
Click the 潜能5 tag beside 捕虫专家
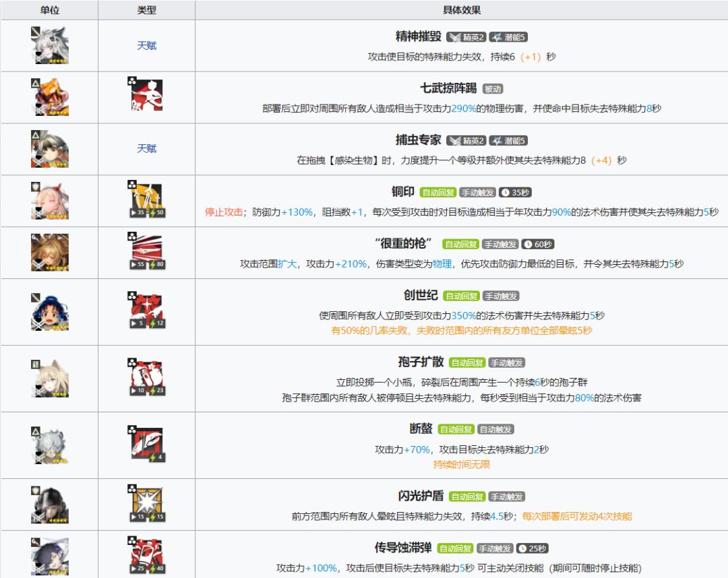click(508, 141)
